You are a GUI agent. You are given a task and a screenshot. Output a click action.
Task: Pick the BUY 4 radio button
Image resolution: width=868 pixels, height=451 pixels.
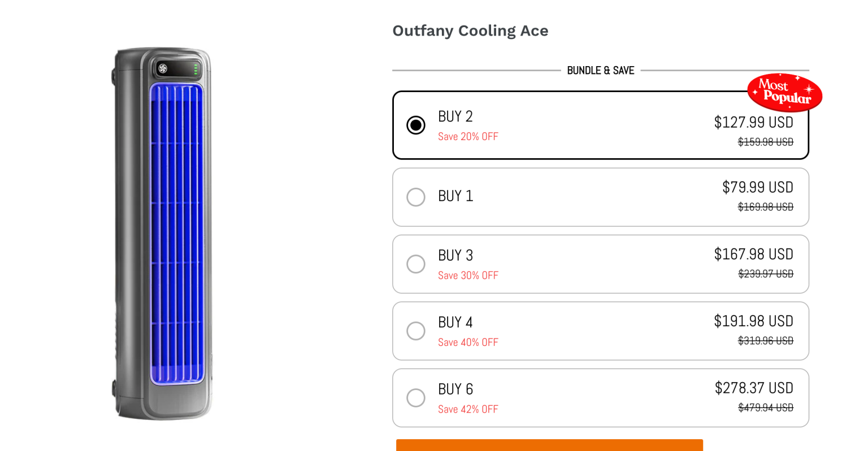[416, 331]
